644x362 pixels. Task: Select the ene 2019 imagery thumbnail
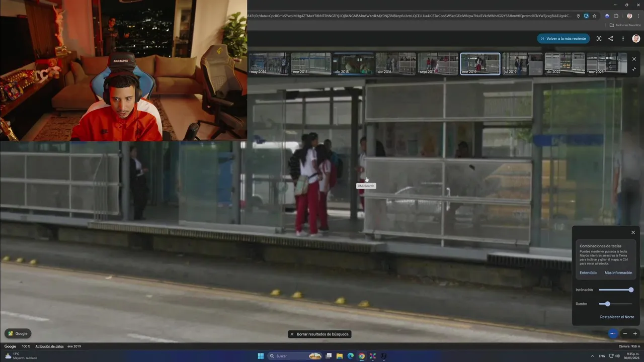[x=480, y=64]
